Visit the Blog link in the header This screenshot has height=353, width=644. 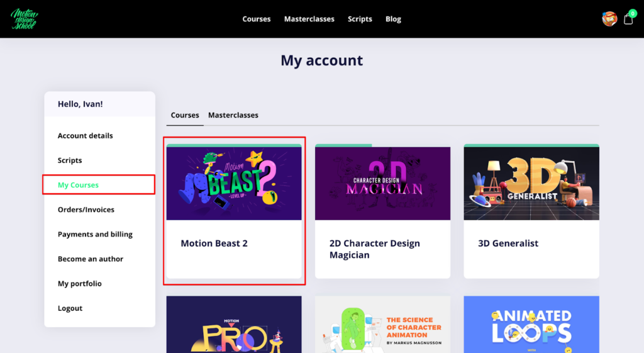(393, 19)
